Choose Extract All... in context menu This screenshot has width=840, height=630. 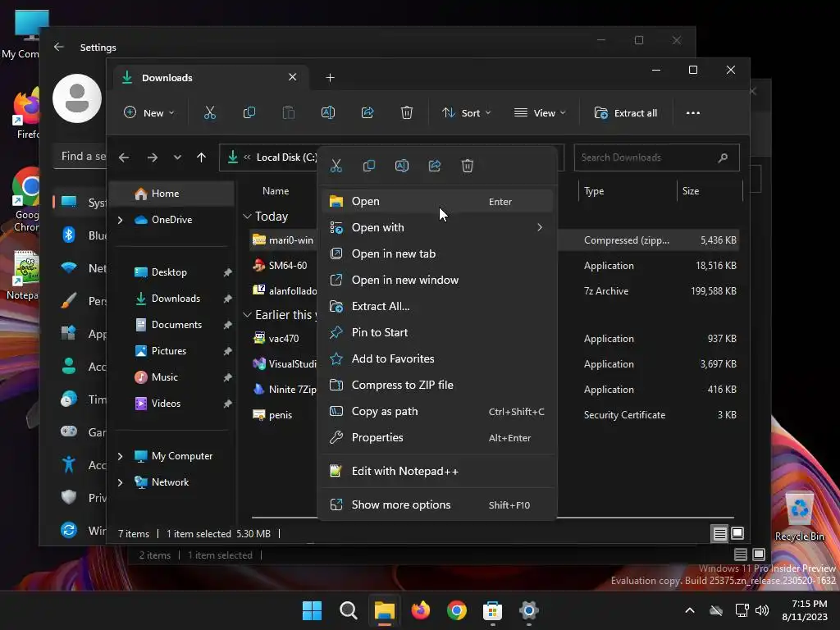click(437, 307)
